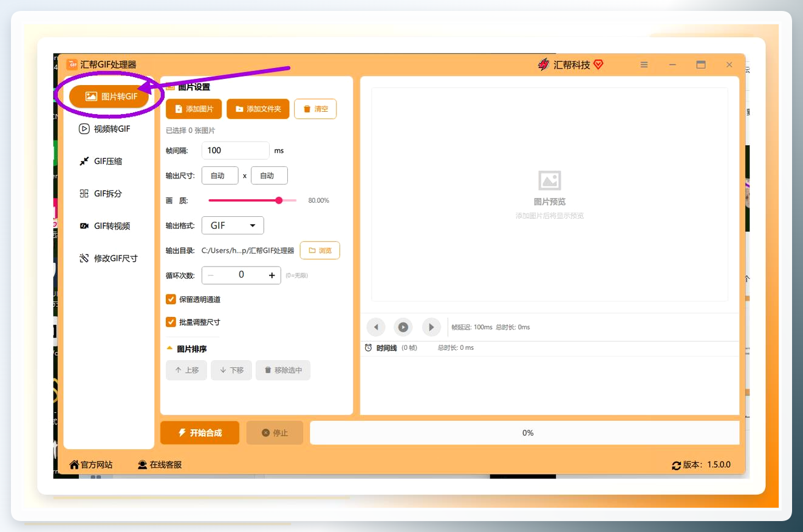Screen dimensions: 803x532
Task: Click the 汇帮GIF处理器 app icon
Action: [72, 64]
